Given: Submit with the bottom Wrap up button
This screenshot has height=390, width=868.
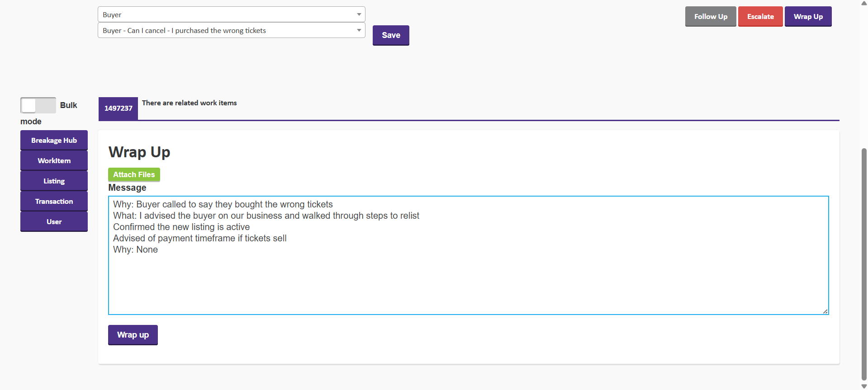Looking at the screenshot, I should click(133, 335).
